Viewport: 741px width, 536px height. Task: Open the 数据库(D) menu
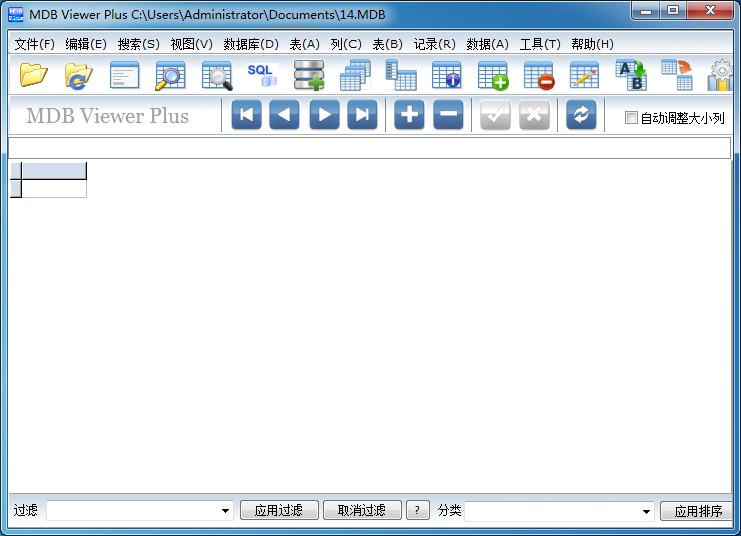(x=251, y=44)
